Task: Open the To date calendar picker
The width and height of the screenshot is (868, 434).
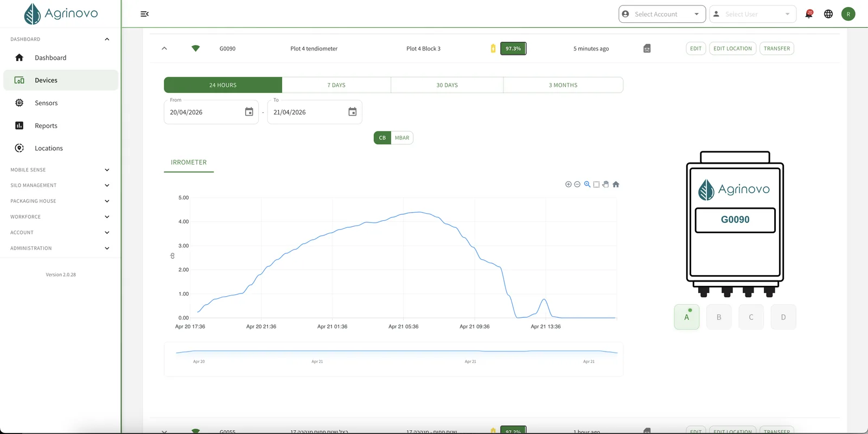Action: click(x=353, y=112)
